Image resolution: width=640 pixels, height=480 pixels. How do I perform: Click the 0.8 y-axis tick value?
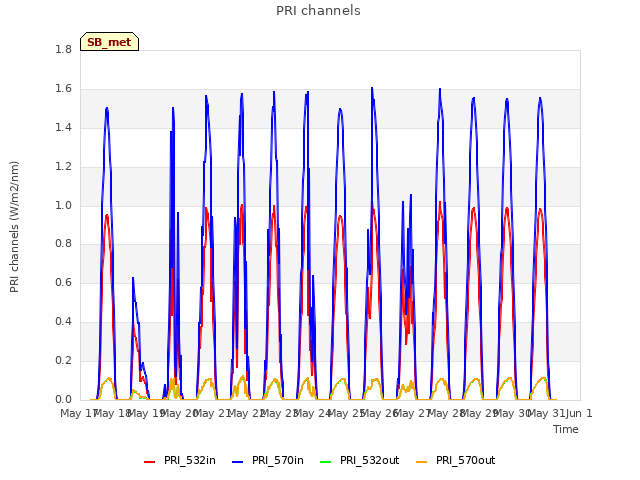click(63, 244)
